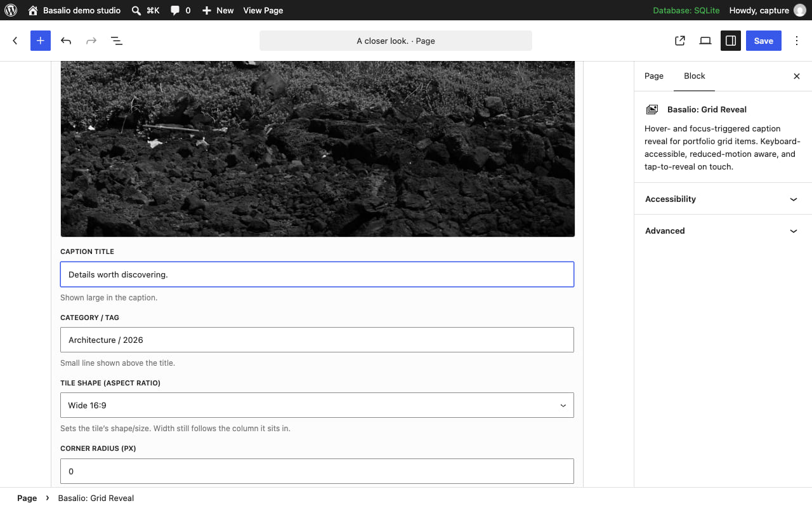Save the page
Screen dimensions: 812x508
tap(764, 41)
